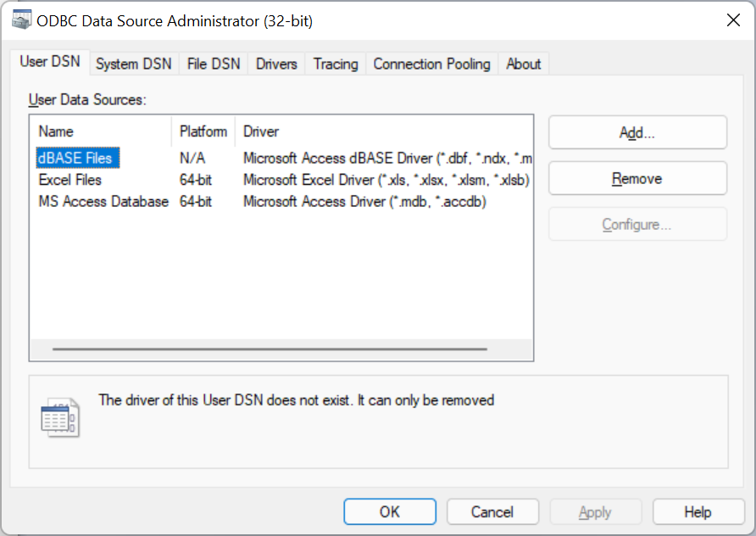Click the data source info icon
The image size is (756, 536).
tap(60, 418)
